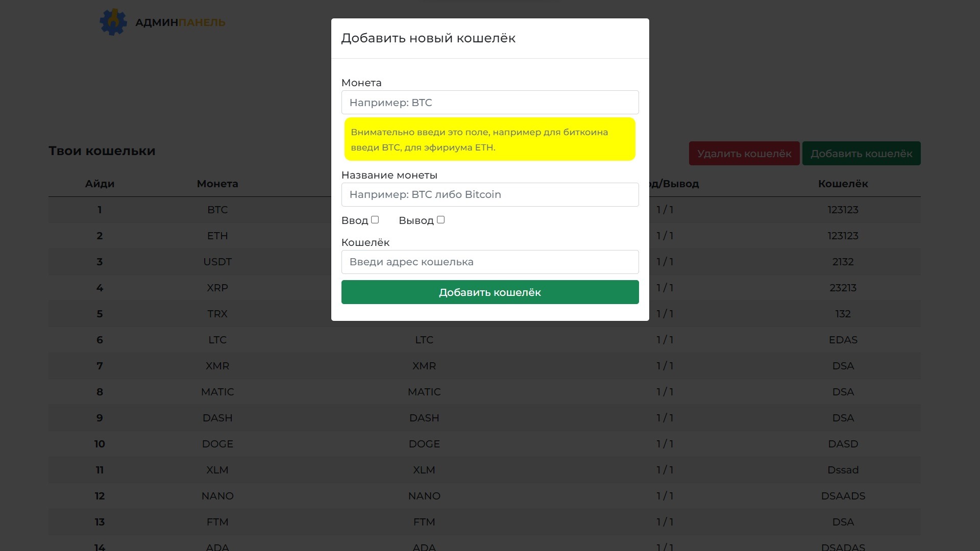The image size is (980, 551).
Task: Click the Кошелёк column header
Action: click(843, 184)
